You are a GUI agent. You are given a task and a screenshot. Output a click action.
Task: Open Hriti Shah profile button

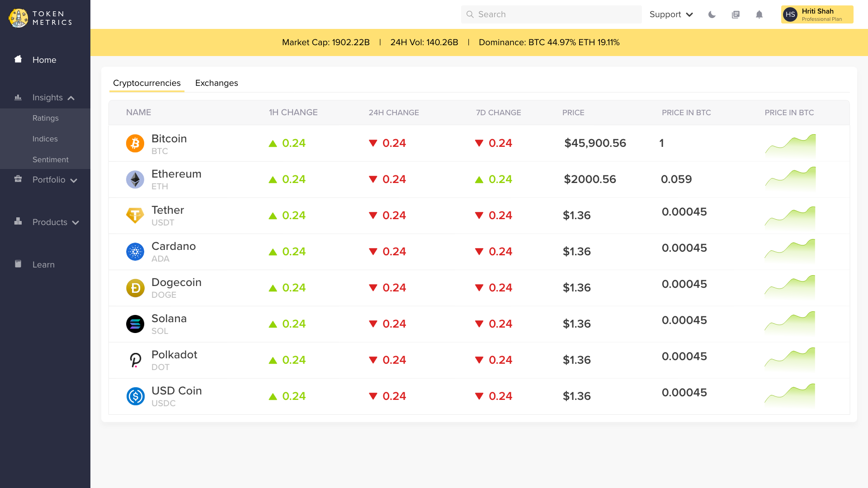[817, 14]
